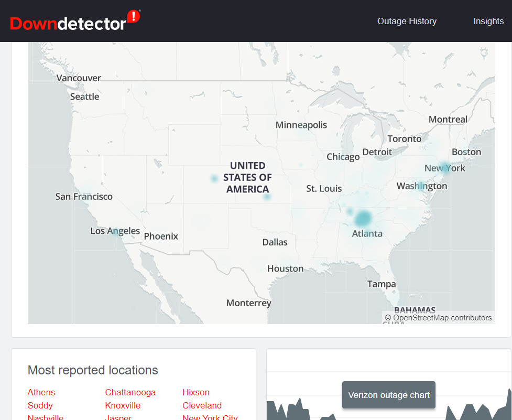Screen dimensions: 512x420
Task: Click the Tampa map label
Action: (382, 284)
